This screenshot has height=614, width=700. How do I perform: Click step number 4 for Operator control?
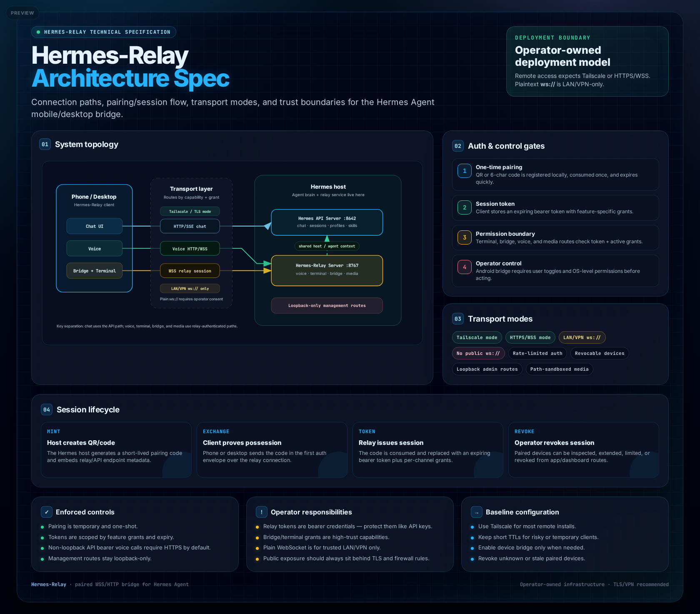tap(465, 267)
